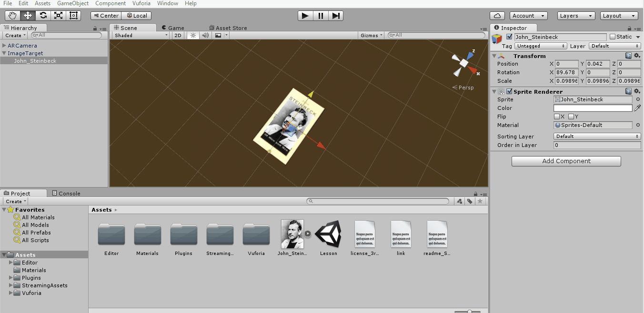Toggle scene view lighting

[192, 35]
